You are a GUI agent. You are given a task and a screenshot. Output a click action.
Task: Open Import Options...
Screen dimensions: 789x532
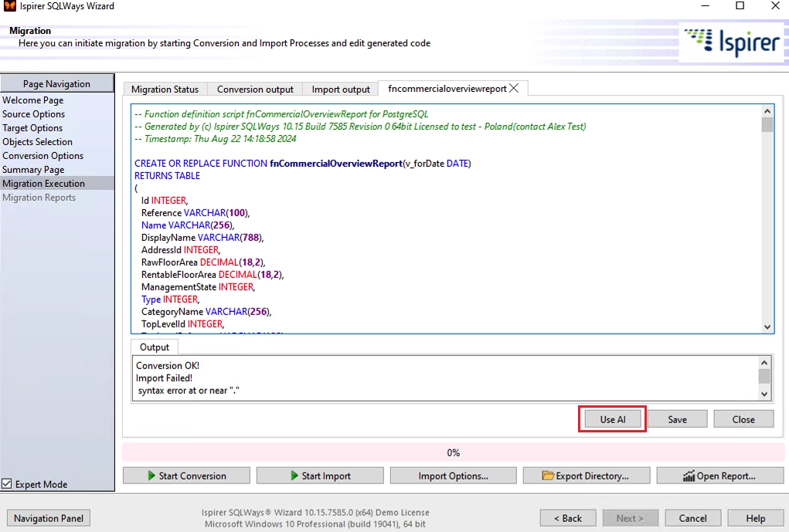pyautogui.click(x=453, y=476)
